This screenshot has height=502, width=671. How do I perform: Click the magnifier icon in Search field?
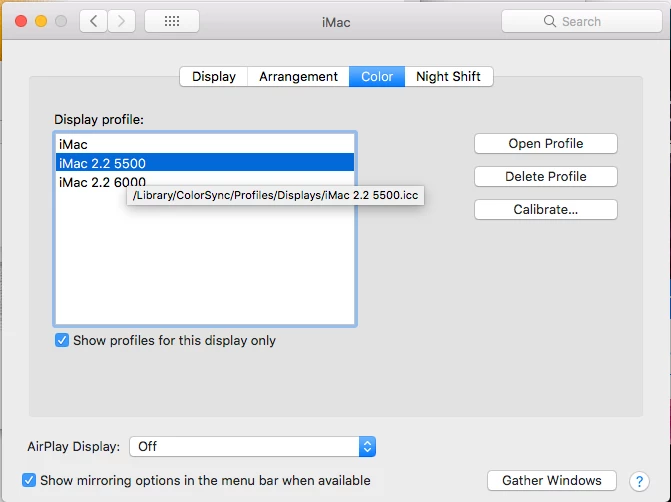tap(549, 21)
